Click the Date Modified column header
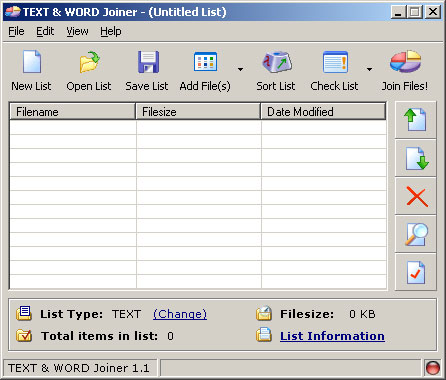This screenshot has width=446, height=380. click(323, 112)
